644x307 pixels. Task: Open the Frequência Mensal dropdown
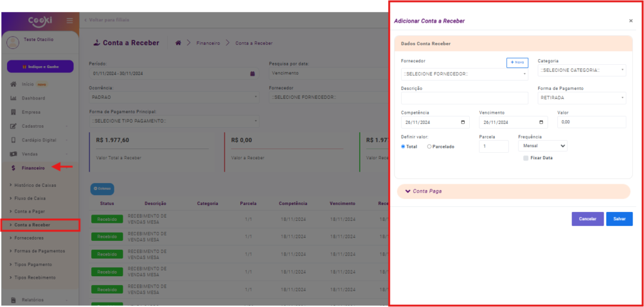(542, 146)
